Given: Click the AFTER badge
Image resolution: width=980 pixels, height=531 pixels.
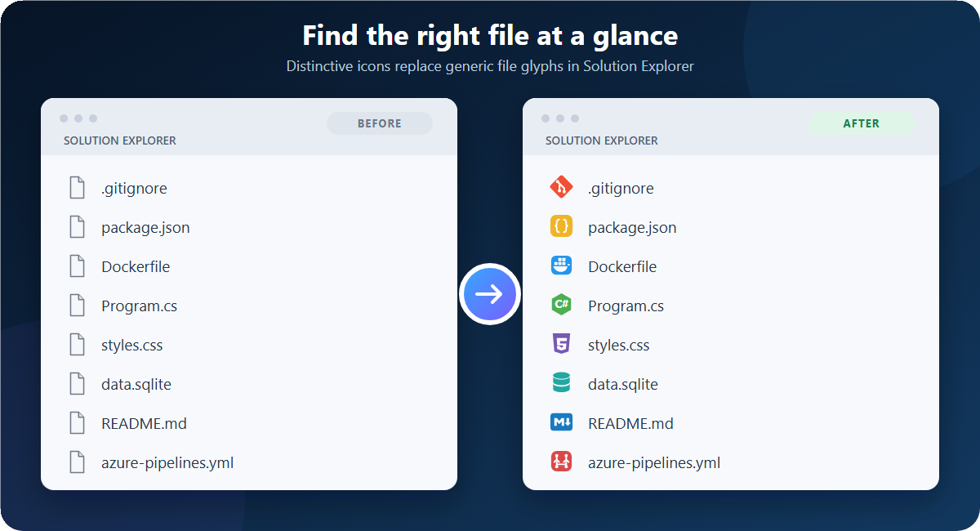Looking at the screenshot, I should click(x=862, y=123).
